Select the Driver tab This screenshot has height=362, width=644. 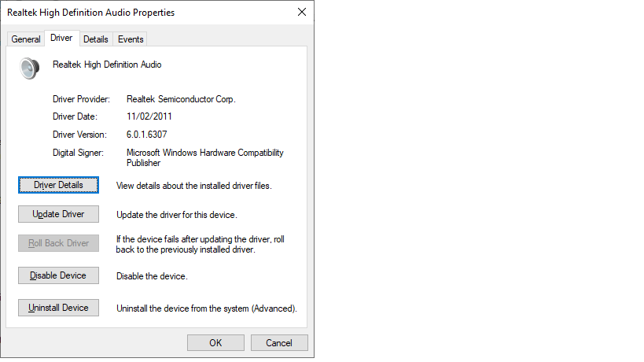(x=61, y=38)
